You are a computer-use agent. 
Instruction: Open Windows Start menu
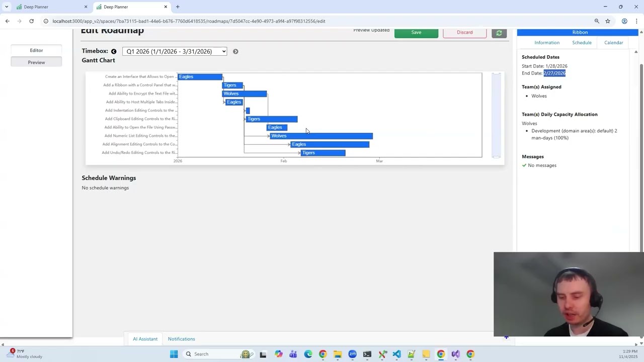174,354
